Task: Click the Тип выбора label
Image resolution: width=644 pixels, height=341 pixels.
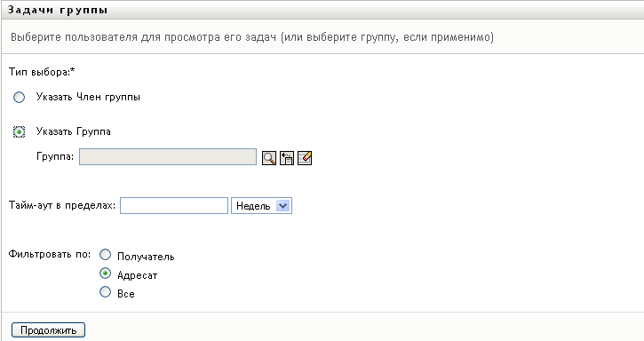Action: pyautogui.click(x=42, y=72)
